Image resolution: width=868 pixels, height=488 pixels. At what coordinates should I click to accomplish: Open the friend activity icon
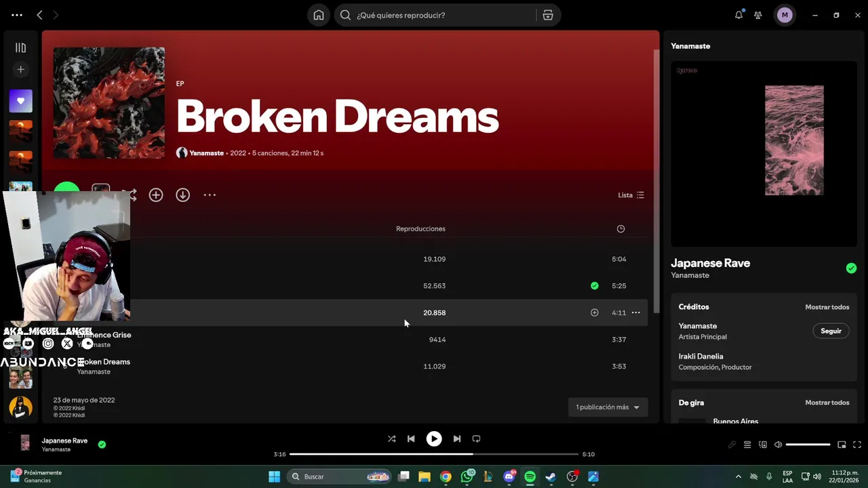tap(758, 15)
